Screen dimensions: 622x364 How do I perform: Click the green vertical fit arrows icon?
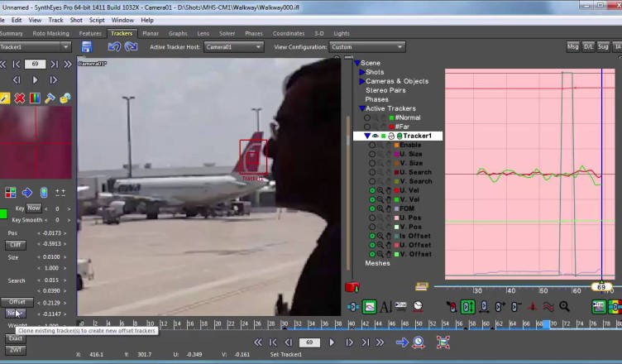(467, 306)
